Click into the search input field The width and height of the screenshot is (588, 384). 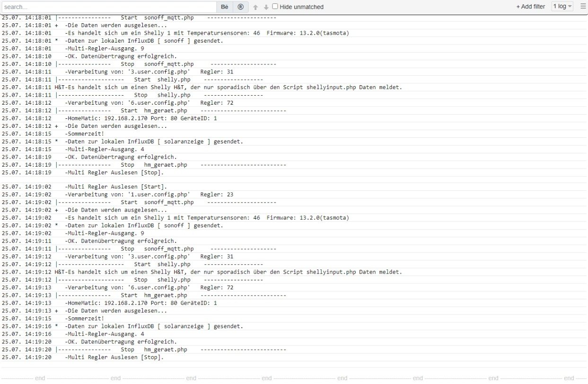109,7
